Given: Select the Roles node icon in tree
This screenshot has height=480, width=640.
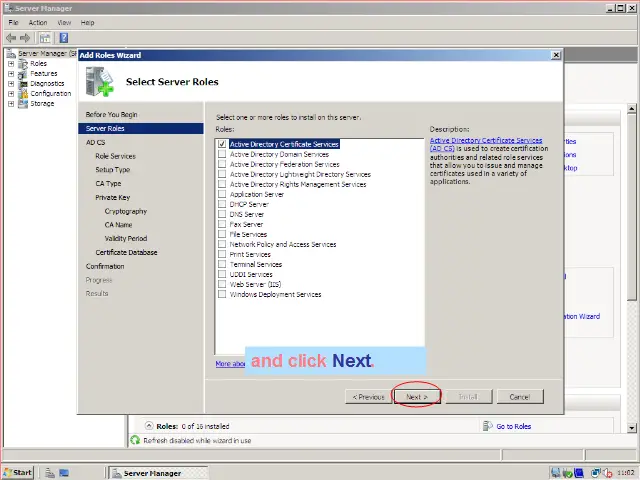Looking at the screenshot, I should 23,64.
